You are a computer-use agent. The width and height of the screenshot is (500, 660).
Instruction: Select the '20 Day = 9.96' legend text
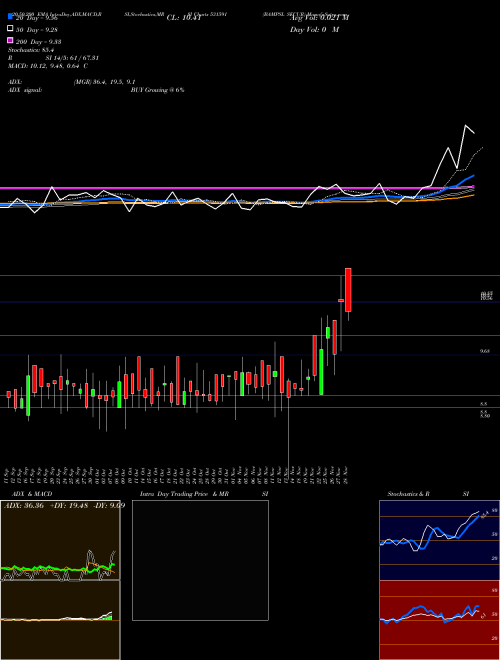(36, 18)
